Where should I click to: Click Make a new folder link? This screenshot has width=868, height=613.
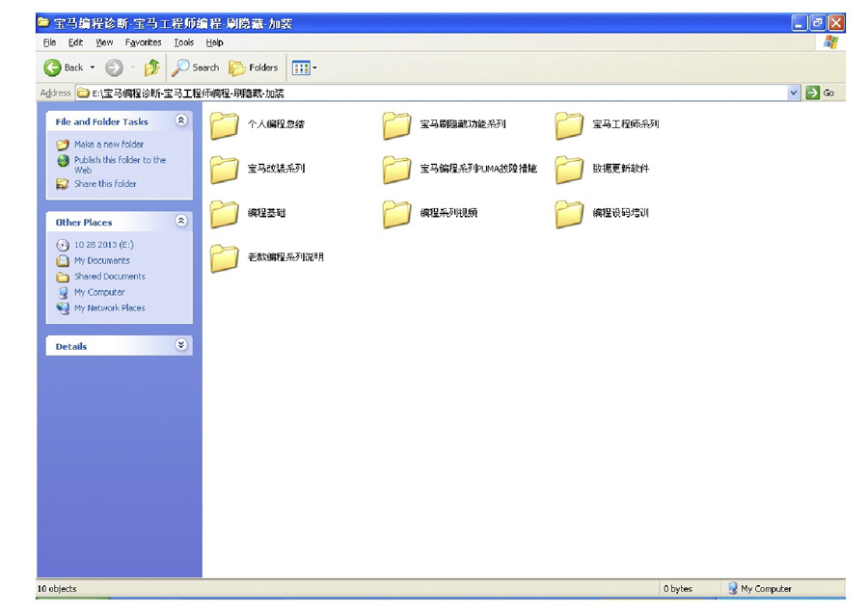pos(108,145)
